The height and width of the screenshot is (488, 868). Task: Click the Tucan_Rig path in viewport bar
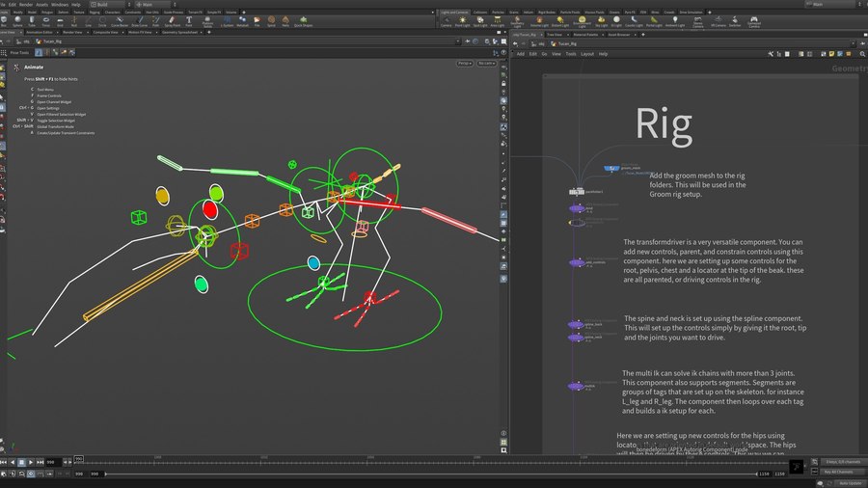pyautogui.click(x=49, y=41)
